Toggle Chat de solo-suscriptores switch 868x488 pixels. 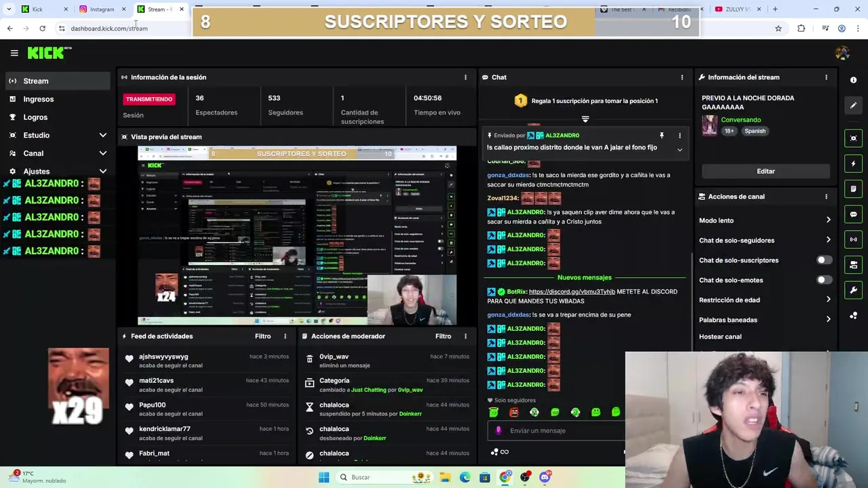click(x=823, y=260)
